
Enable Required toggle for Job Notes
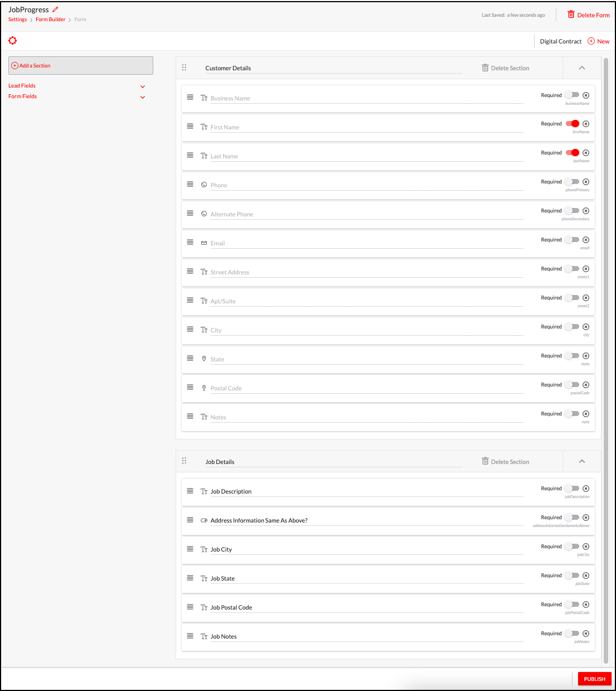pos(573,634)
